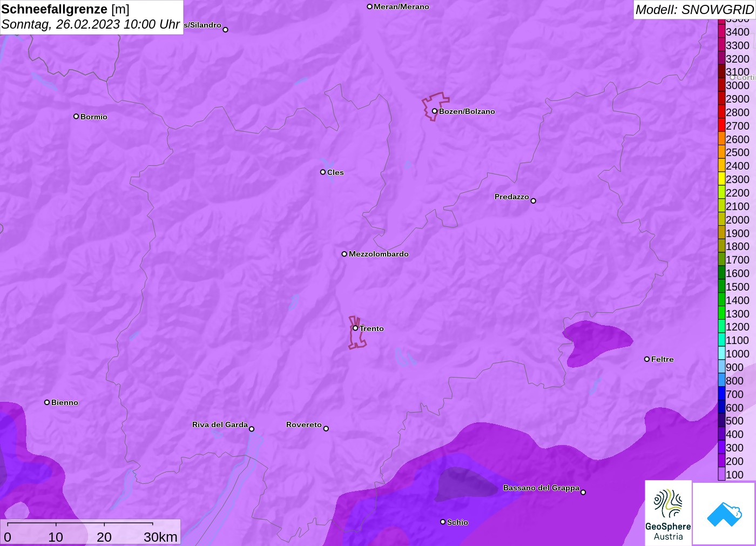Screen dimensions: 756x546
Task: Select the 300 m legend color swatch
Action: (x=721, y=447)
